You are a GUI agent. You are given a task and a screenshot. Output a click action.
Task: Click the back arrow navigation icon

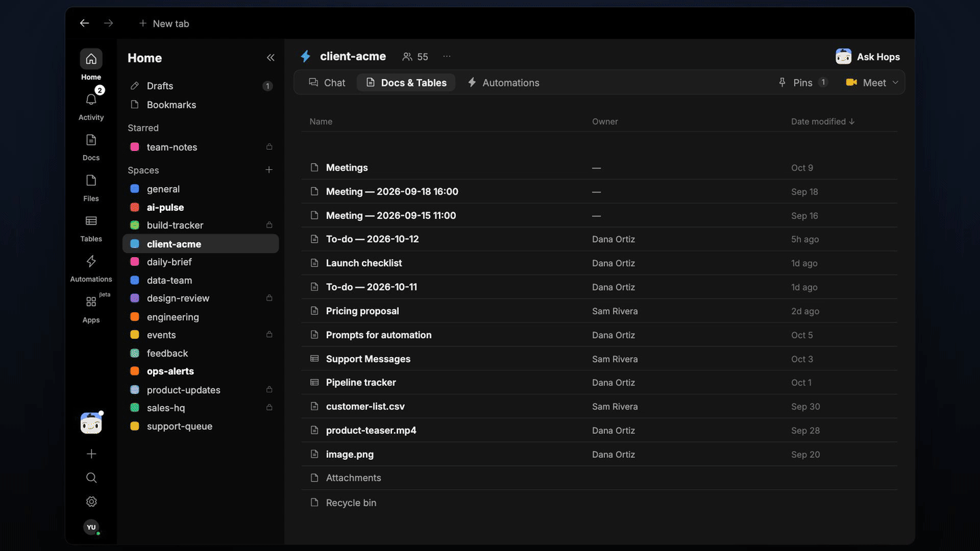point(84,23)
